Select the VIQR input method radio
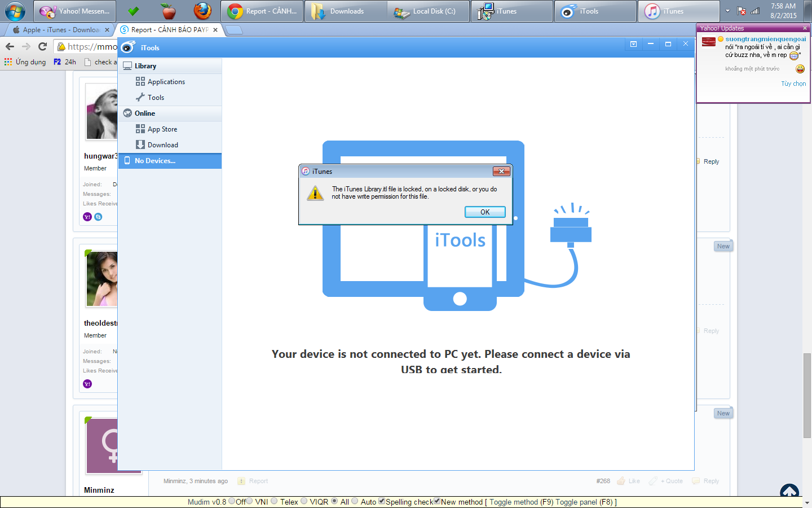 pyautogui.click(x=304, y=501)
